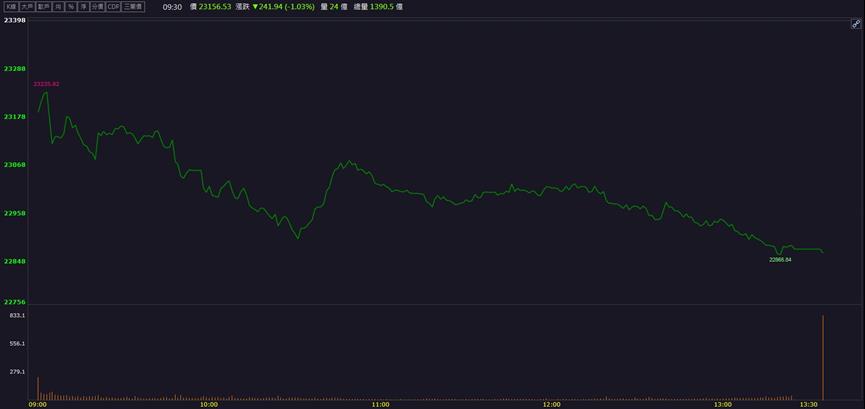Screen dimensions: 865x409
Task: Click the low price label 22866.84
Action: [x=781, y=259]
